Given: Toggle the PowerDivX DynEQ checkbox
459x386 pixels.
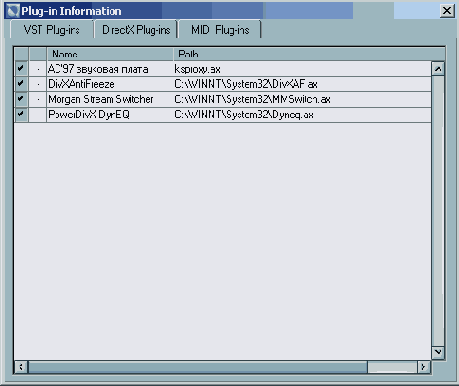Looking at the screenshot, I should click(x=21, y=114).
